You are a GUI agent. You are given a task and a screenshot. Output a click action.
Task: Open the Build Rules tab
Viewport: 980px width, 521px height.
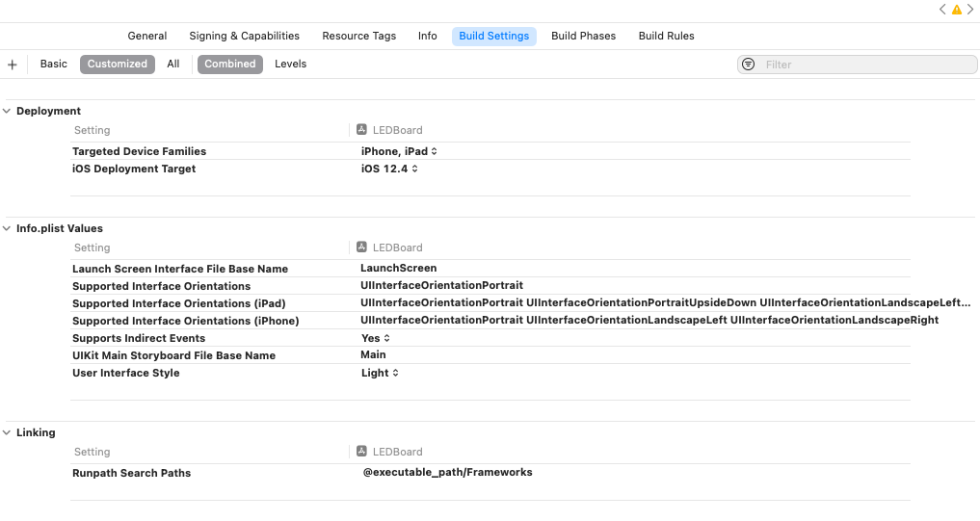(666, 36)
